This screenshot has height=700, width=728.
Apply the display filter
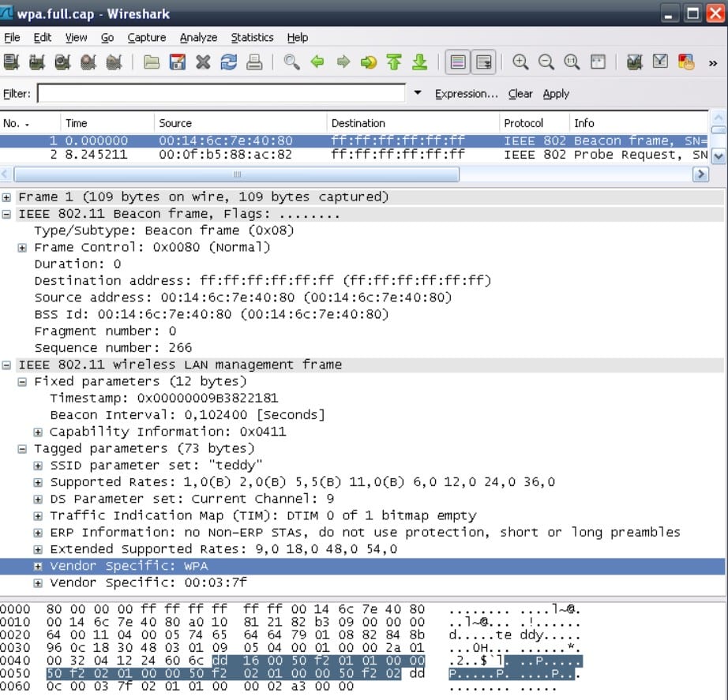[556, 94]
